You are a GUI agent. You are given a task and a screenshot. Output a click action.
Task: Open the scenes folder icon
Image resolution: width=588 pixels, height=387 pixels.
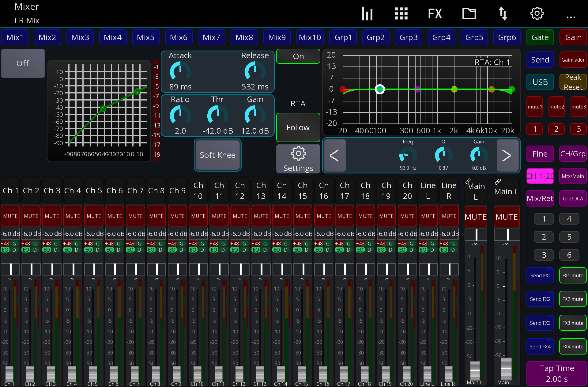click(469, 13)
